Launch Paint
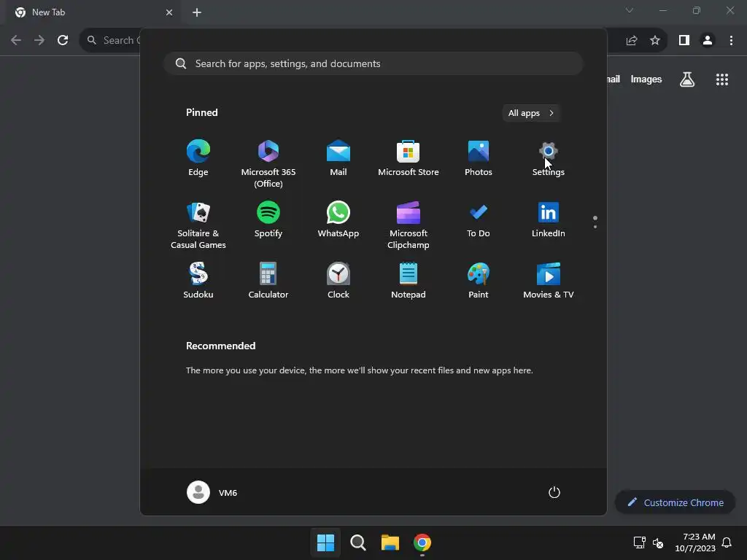747x560 pixels. tap(479, 281)
